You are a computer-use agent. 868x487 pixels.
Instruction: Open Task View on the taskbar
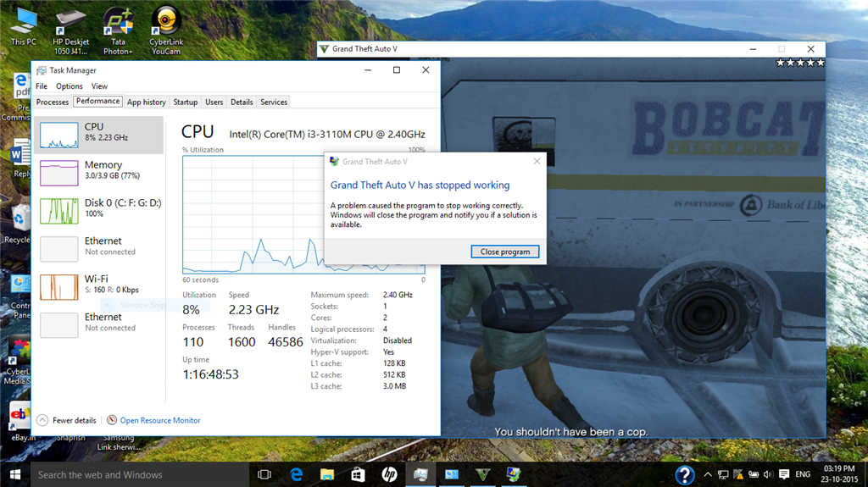click(x=264, y=475)
